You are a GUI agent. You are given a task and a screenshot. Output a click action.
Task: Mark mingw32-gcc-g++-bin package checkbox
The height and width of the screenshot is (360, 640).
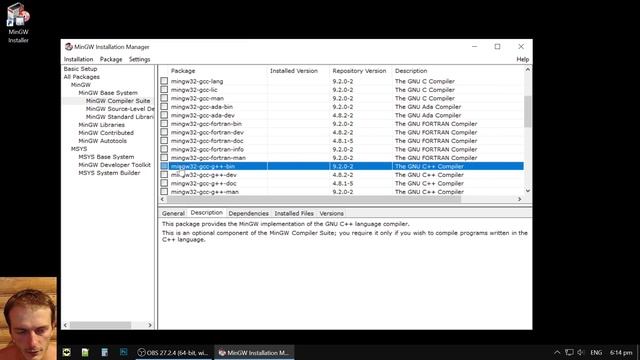[x=164, y=166]
